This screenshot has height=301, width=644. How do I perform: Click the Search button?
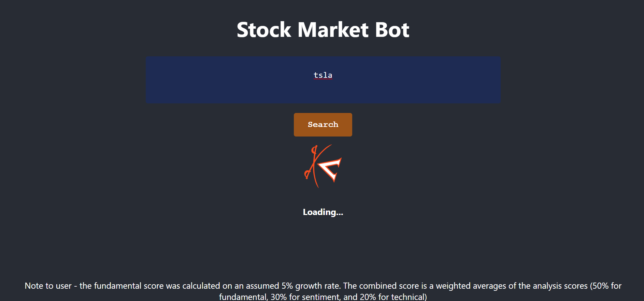tap(323, 125)
